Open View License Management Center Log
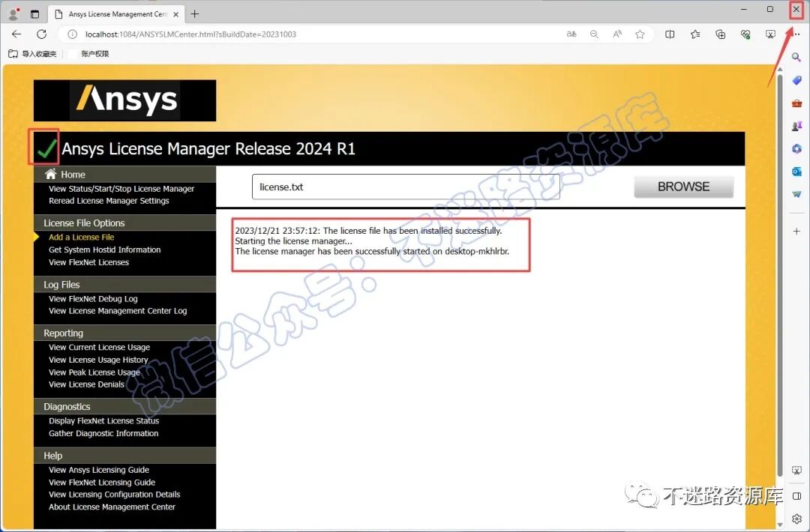 pyautogui.click(x=118, y=311)
